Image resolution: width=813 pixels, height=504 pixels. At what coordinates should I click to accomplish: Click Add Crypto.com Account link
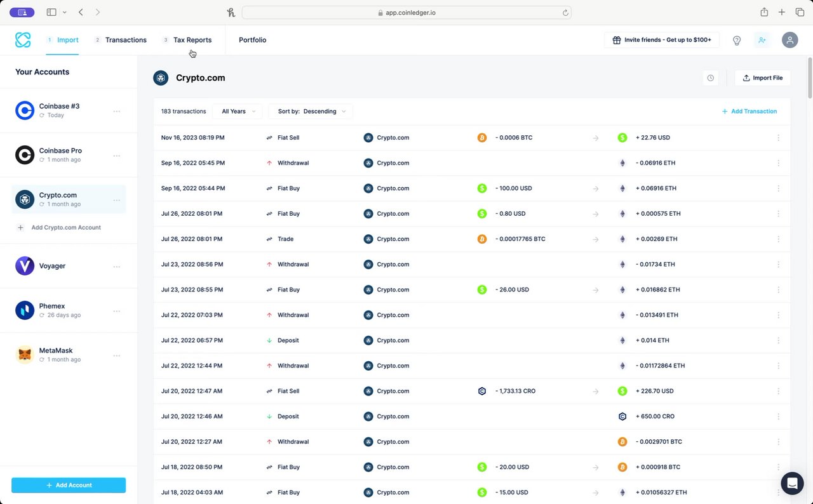[x=59, y=227]
